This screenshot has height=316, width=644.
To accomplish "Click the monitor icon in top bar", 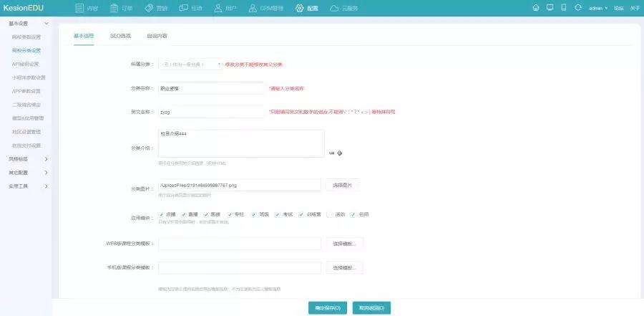I will (x=550, y=8).
